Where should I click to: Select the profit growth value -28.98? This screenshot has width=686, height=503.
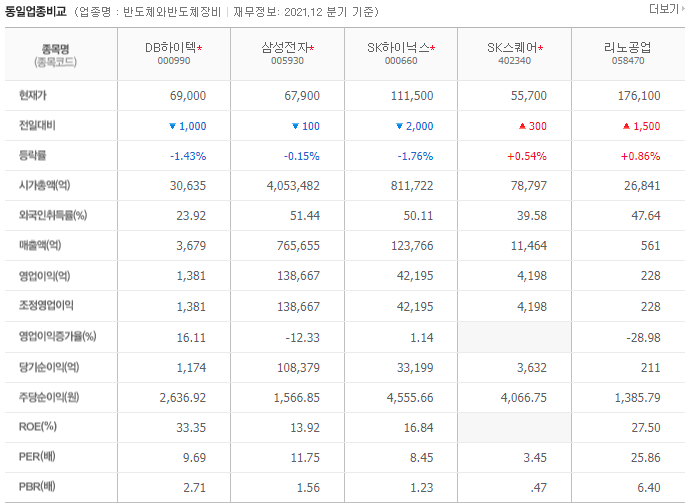coord(643,338)
